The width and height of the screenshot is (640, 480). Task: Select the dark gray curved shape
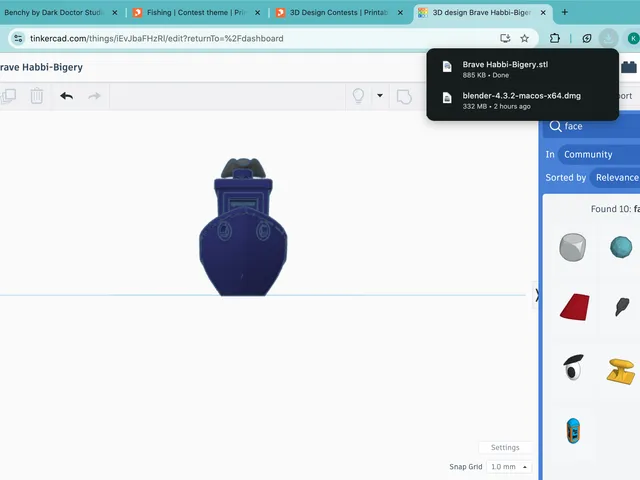click(622, 307)
